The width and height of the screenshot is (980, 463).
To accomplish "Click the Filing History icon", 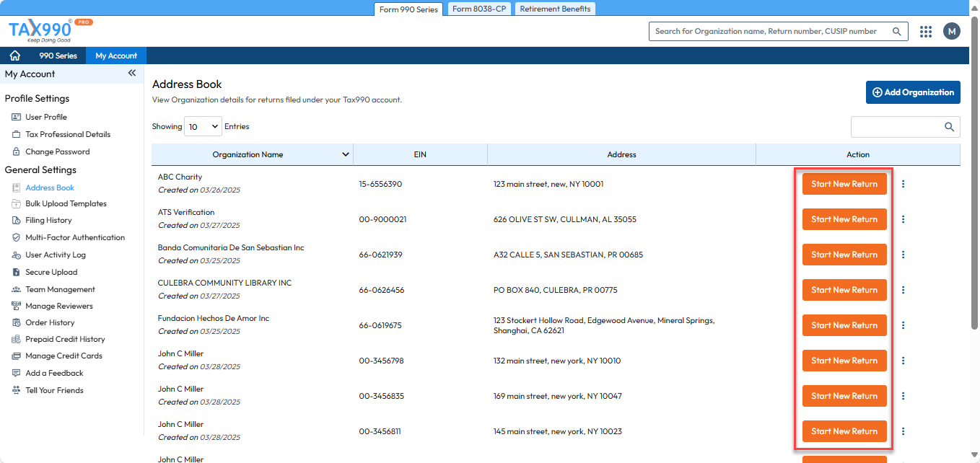I will pyautogui.click(x=16, y=220).
